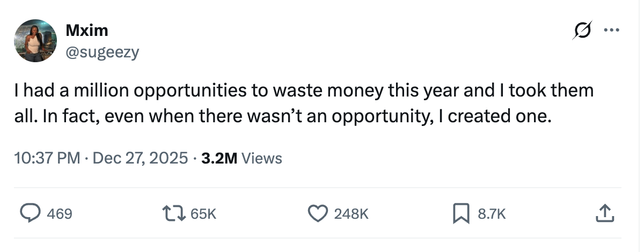Image resolution: width=644 pixels, height=252 pixels.
Task: Open the three-dot more options menu
Action: pyautogui.click(x=611, y=31)
